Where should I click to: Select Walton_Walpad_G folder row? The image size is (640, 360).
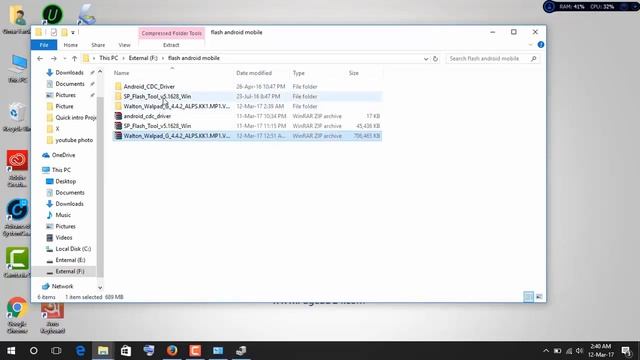247,106
